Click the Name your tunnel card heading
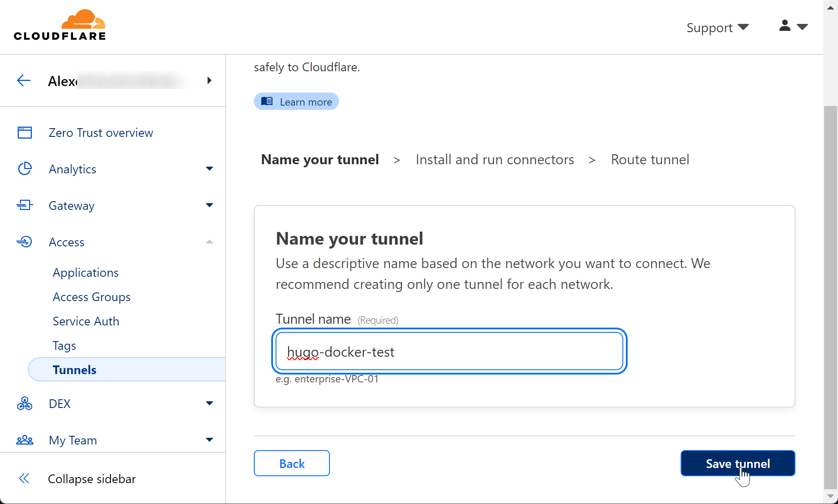Screen dimensions: 838x504 (349, 239)
